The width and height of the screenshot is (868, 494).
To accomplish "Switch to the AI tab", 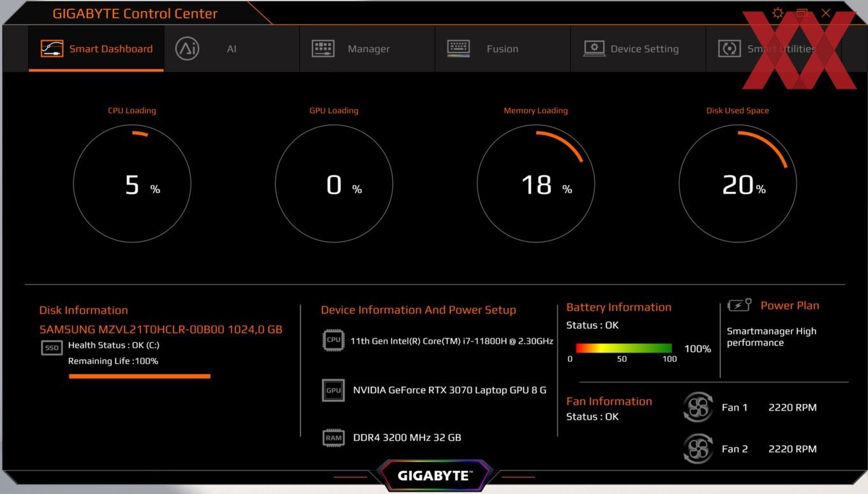I will tap(232, 49).
